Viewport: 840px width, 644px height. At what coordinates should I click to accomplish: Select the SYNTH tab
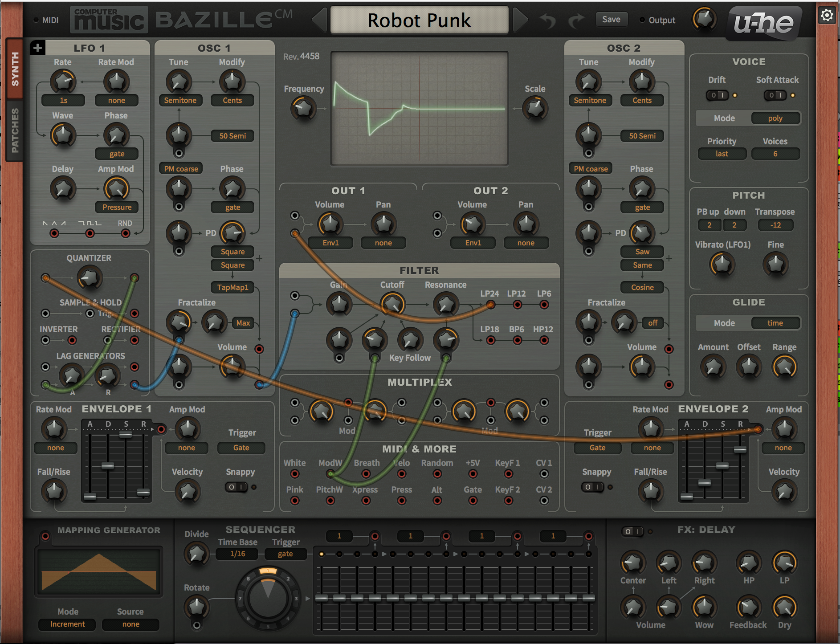[15, 69]
